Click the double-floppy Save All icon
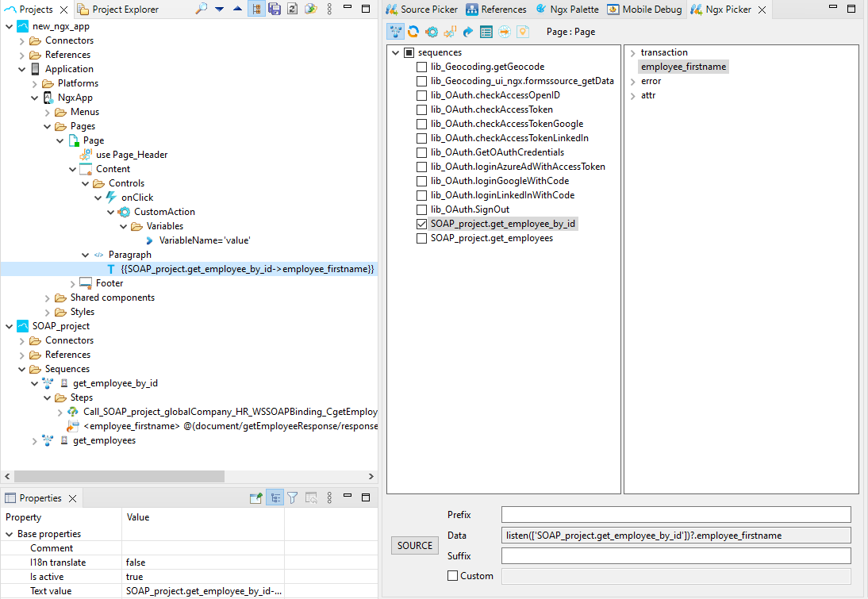The height and width of the screenshot is (599, 868). coord(275,10)
